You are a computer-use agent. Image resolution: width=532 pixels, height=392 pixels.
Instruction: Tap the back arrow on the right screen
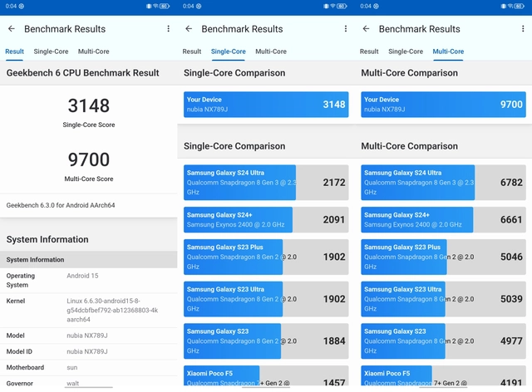pos(367,29)
